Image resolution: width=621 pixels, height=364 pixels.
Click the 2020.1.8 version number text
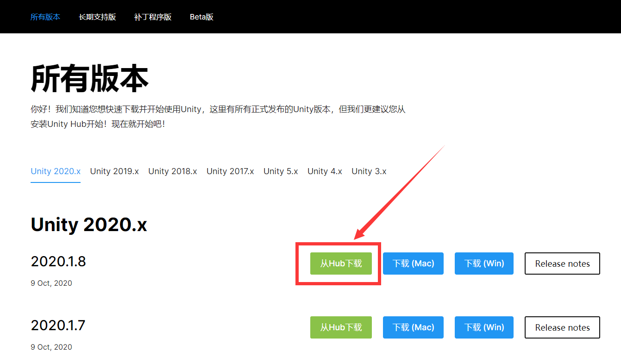[58, 262]
